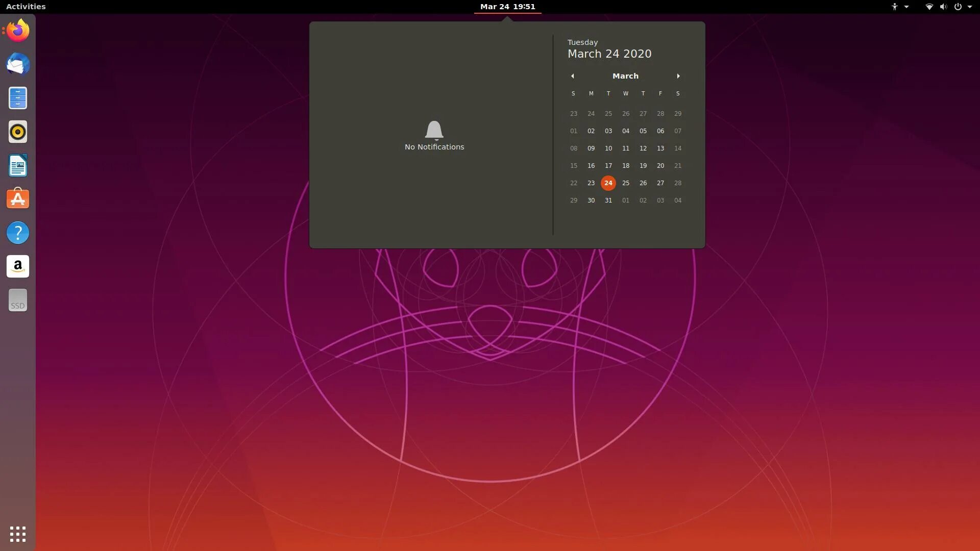
Task: Select March 20 in calendar
Action: [x=660, y=165]
